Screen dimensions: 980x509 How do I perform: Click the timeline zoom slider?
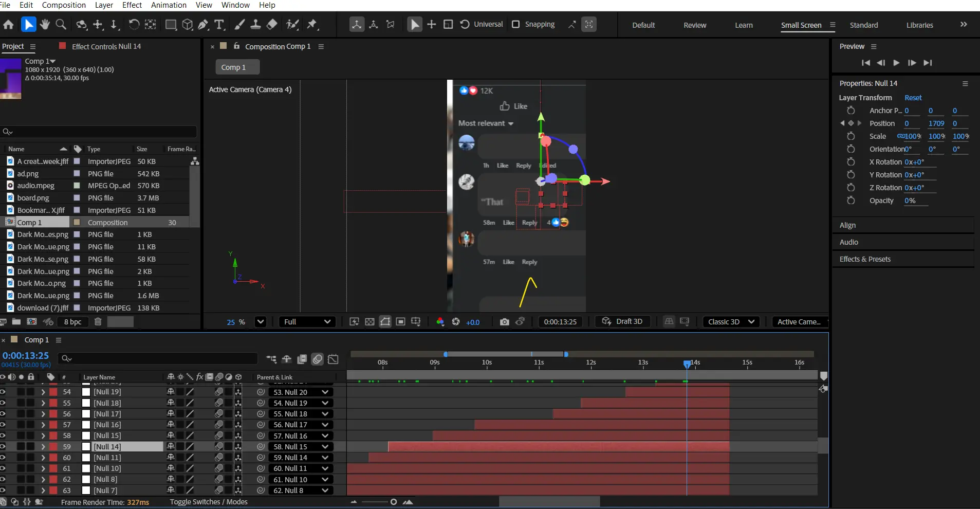click(393, 502)
